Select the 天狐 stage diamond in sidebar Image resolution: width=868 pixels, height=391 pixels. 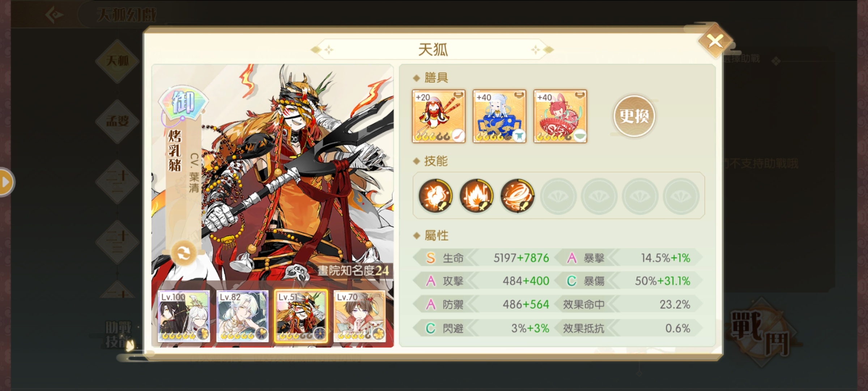tap(118, 60)
